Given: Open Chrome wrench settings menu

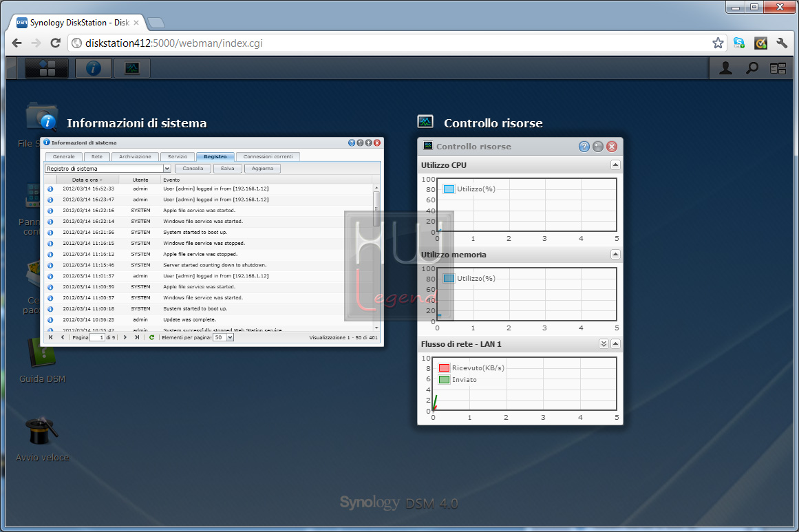Looking at the screenshot, I should click(782, 43).
